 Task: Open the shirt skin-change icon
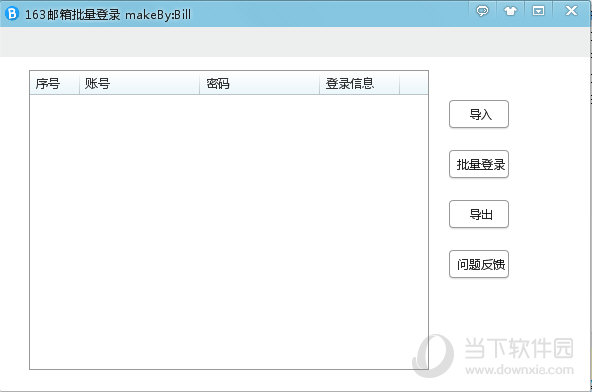pyautogui.click(x=510, y=11)
